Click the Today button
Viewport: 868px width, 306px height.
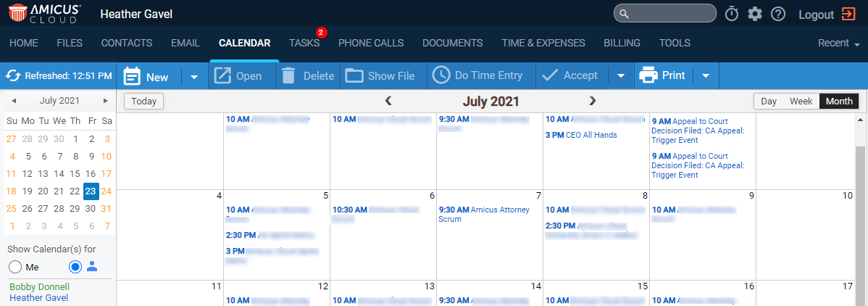click(144, 102)
